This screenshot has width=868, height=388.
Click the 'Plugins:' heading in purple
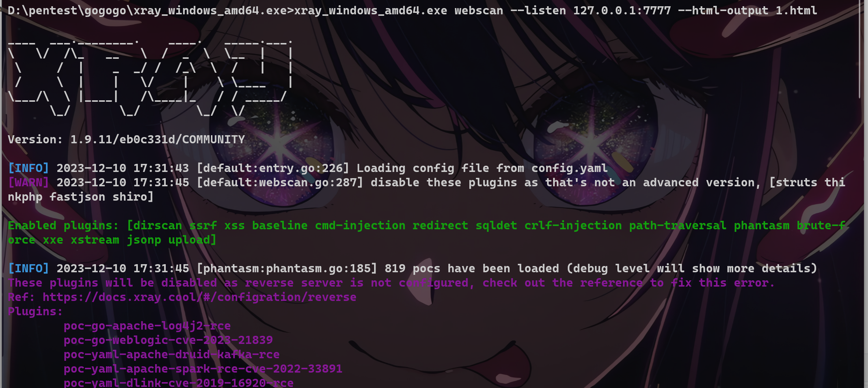[35, 311]
